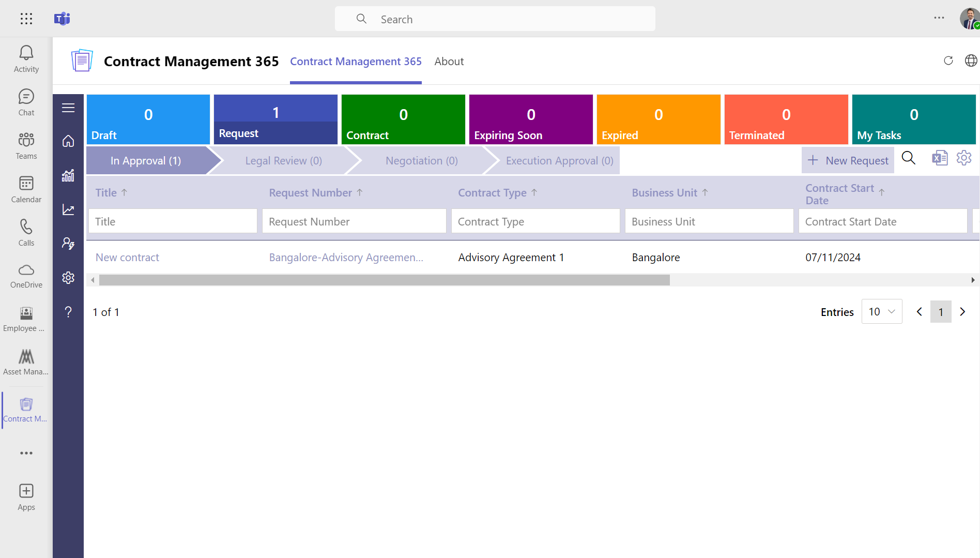The width and height of the screenshot is (980, 558).
Task: Sort by Contract Type column
Action: pos(498,193)
